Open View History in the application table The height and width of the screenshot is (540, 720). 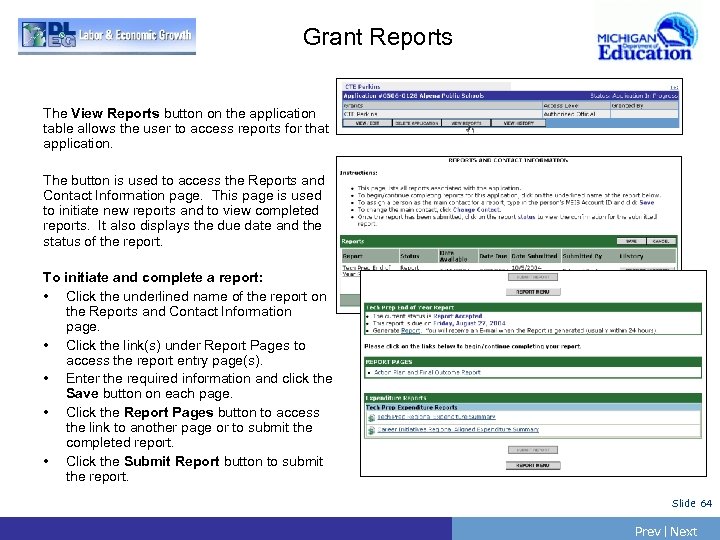coord(518,123)
